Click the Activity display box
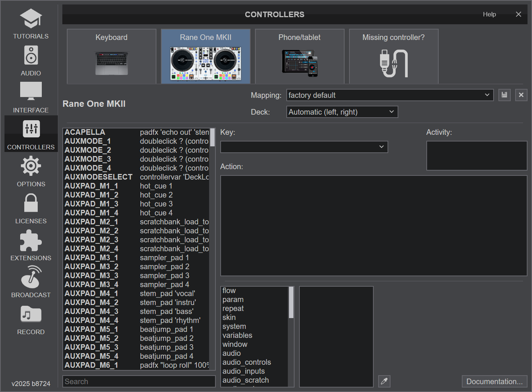The width and height of the screenshot is (532, 392). pos(477,156)
